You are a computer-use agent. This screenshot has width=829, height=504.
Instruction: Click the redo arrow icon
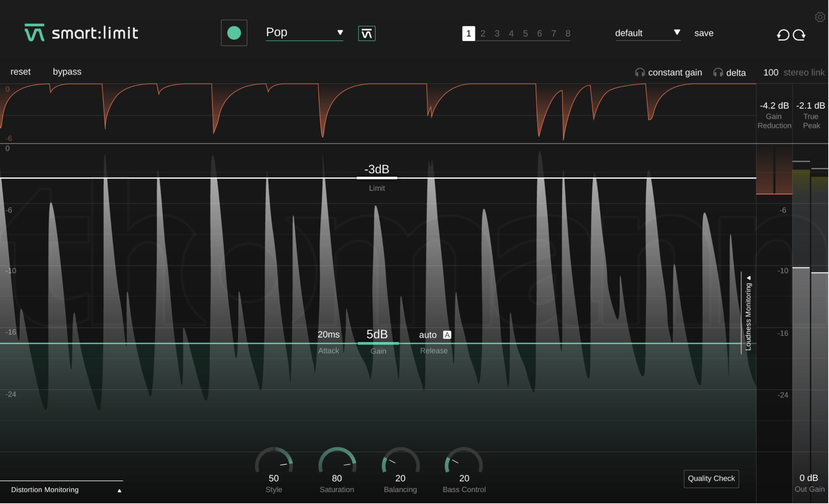click(x=799, y=35)
